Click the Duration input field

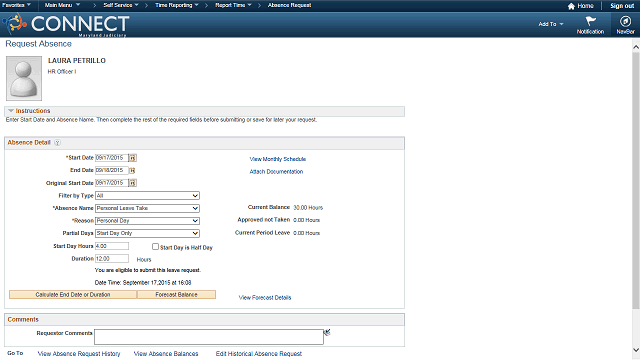(112, 259)
